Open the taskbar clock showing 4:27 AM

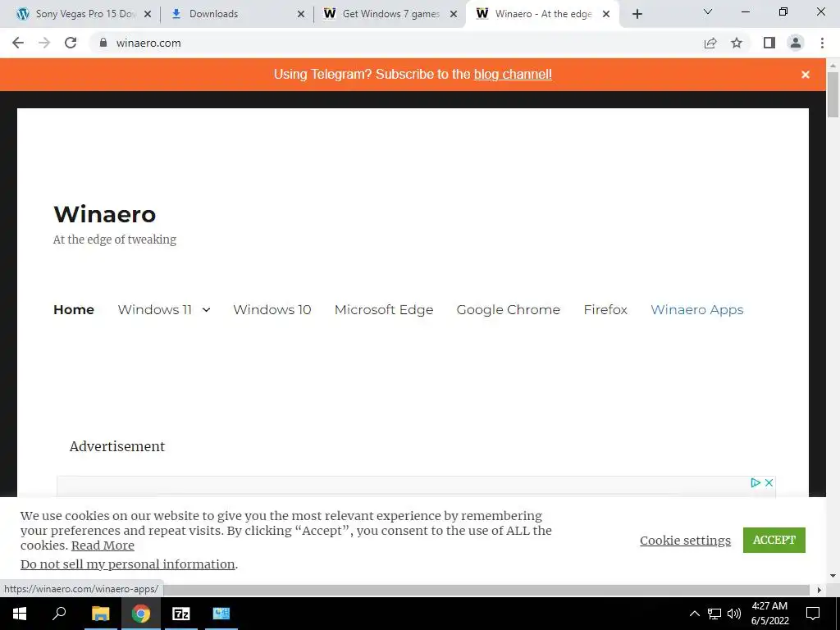pyautogui.click(x=769, y=614)
